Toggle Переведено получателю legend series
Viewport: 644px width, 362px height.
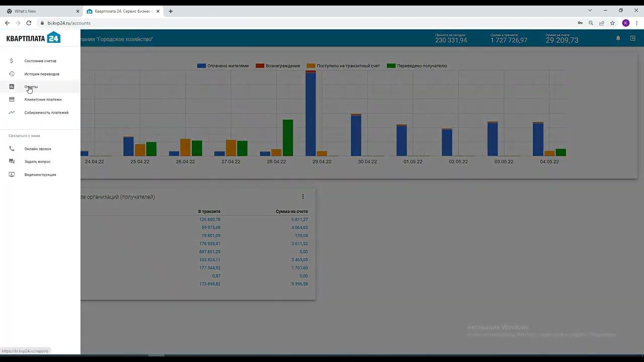point(417,66)
